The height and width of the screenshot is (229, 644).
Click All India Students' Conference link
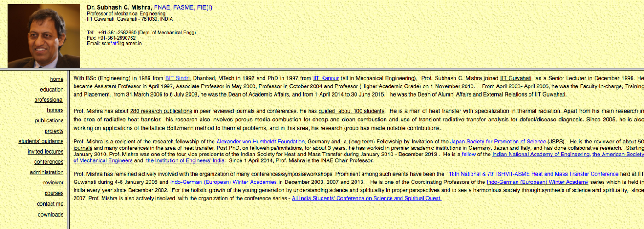366,199
